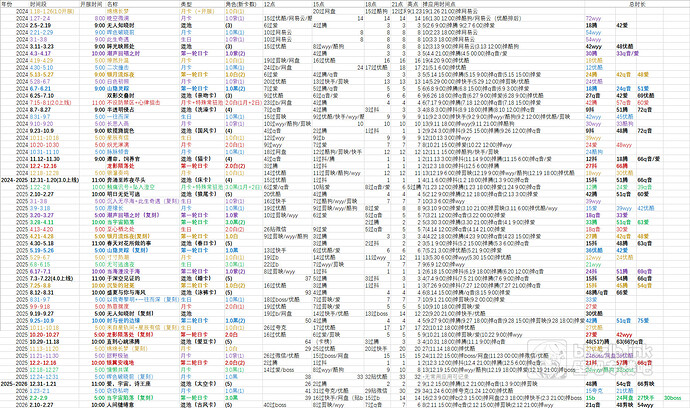690x408 pixels.
Task: Click the 类型 header cell
Action: [x=187, y=4]
